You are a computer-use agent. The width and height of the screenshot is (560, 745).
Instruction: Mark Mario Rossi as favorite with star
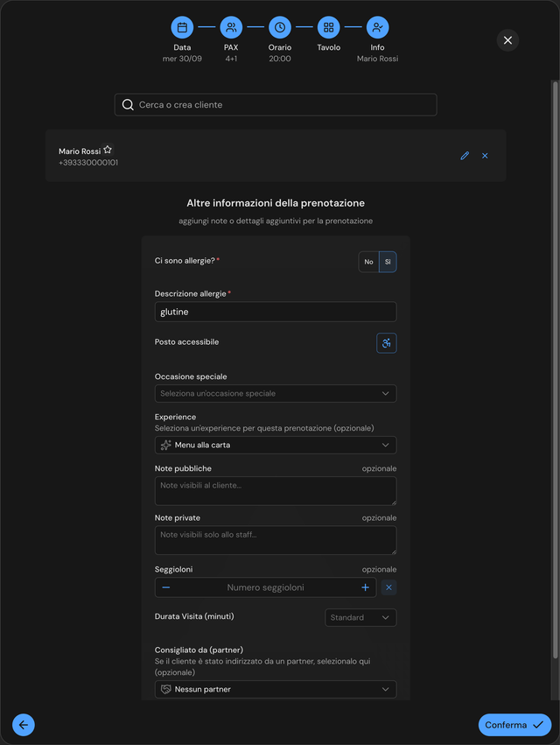[108, 150]
